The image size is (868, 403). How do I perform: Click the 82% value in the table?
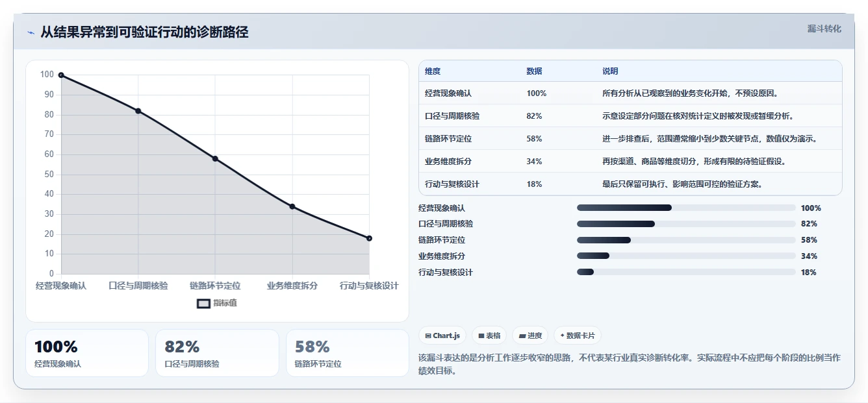534,116
